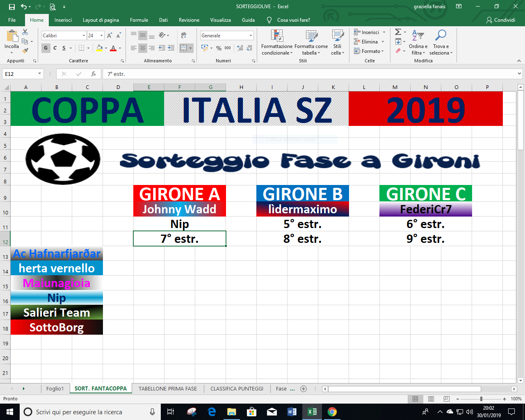
Task: Toggle underline (S) formatting
Action: pos(64,48)
